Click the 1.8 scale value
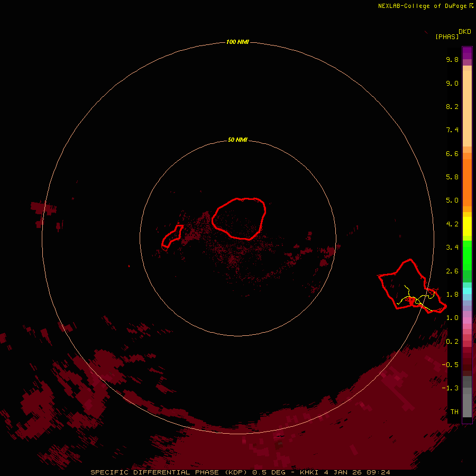The height and width of the screenshot is (476, 476). pyautogui.click(x=452, y=295)
